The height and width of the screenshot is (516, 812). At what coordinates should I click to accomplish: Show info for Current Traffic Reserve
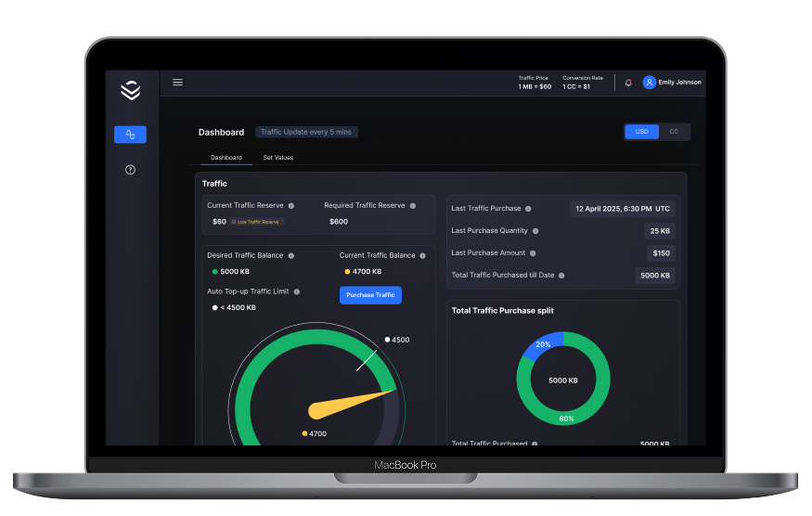(291, 206)
